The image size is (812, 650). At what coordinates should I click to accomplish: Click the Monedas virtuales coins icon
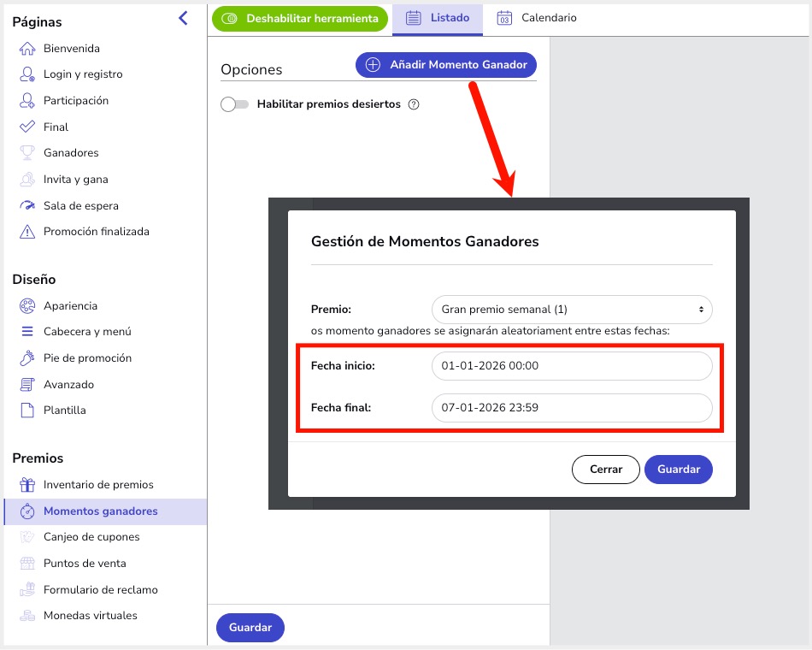27,616
